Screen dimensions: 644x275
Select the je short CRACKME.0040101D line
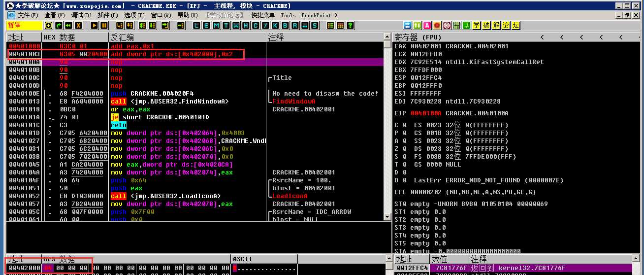(x=194, y=117)
